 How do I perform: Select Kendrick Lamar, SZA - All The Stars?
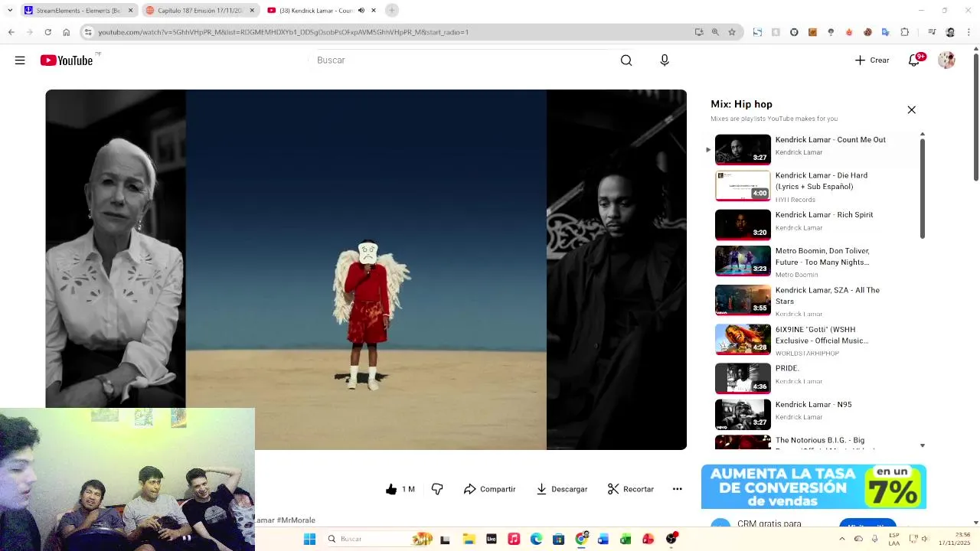(812, 301)
